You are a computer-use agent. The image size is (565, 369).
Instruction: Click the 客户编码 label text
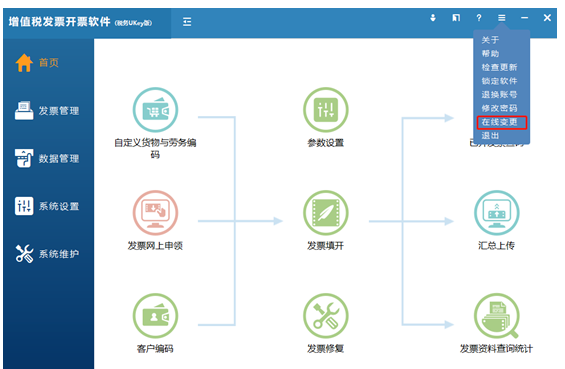pos(155,349)
